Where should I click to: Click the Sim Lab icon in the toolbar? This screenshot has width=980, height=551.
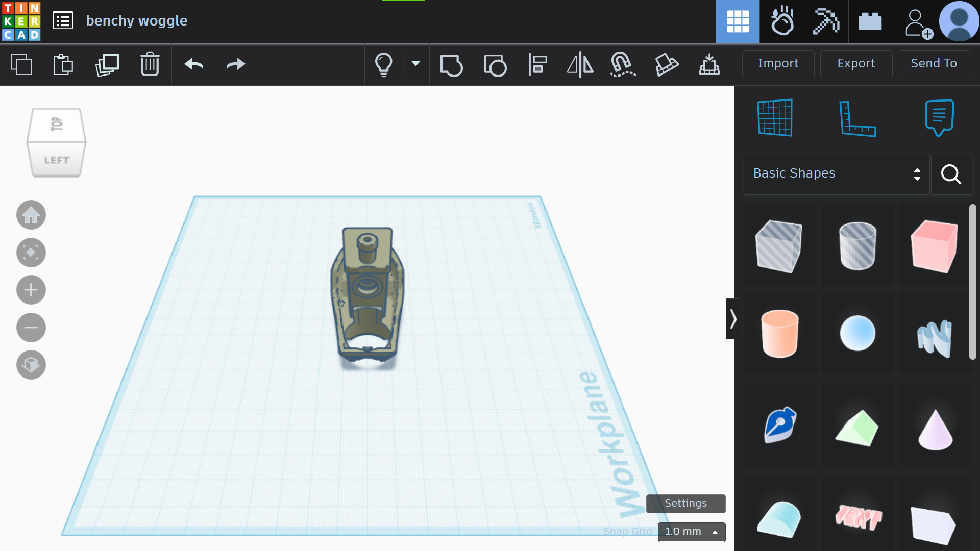tap(667, 65)
